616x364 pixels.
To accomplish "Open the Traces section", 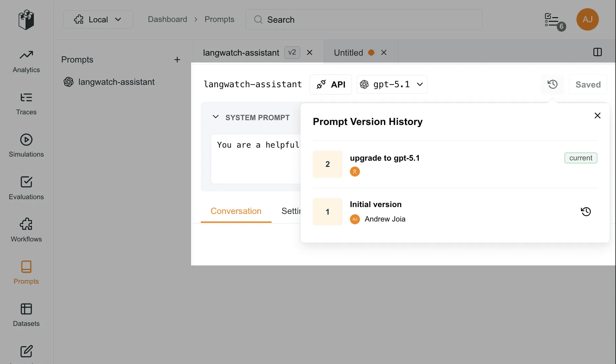I will coord(26,104).
